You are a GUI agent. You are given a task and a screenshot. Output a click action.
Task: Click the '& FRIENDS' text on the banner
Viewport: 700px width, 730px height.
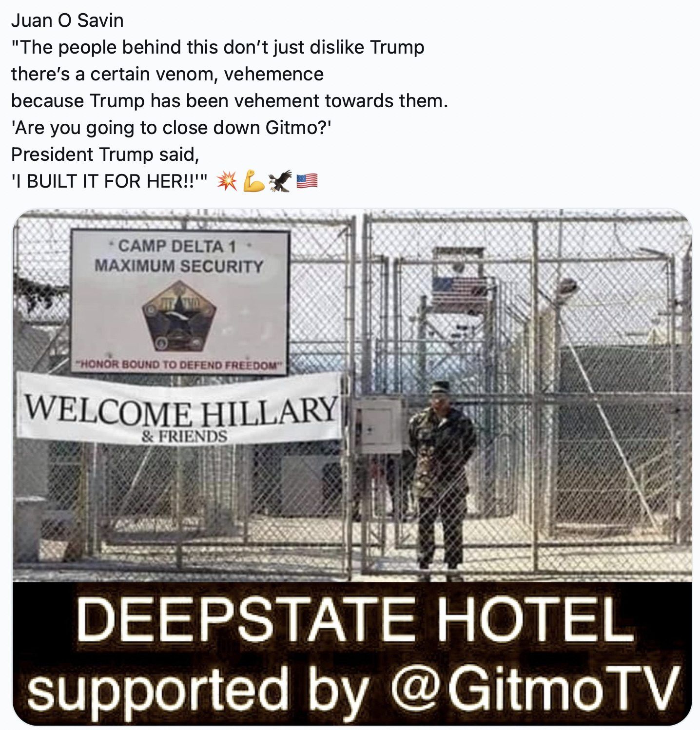tap(184, 436)
